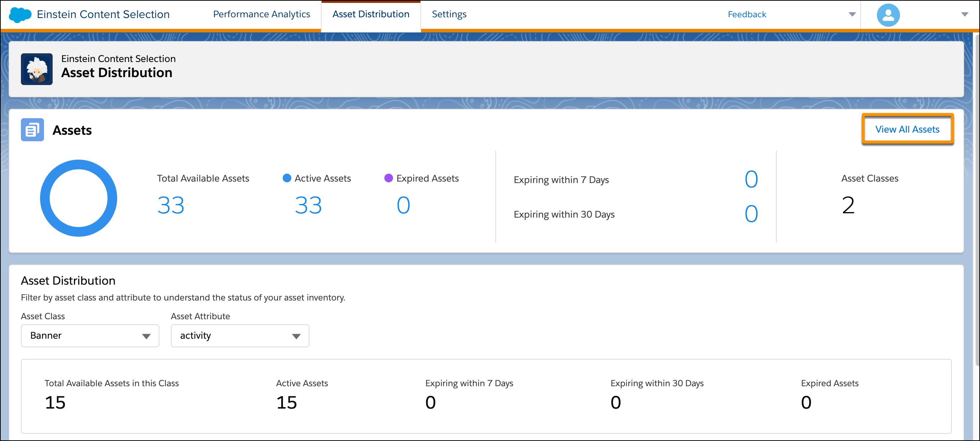Viewport: 980px width, 441px height.
Task: Open the Feedback link
Action: [747, 14]
